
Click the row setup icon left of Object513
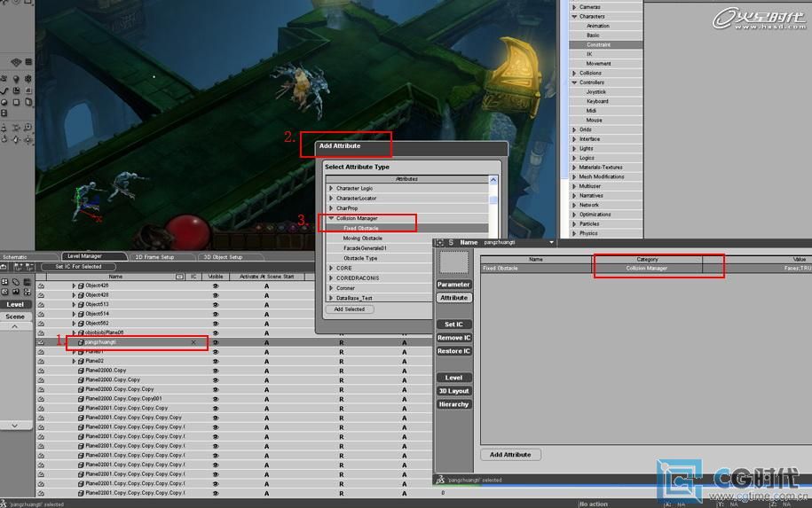coord(41,305)
